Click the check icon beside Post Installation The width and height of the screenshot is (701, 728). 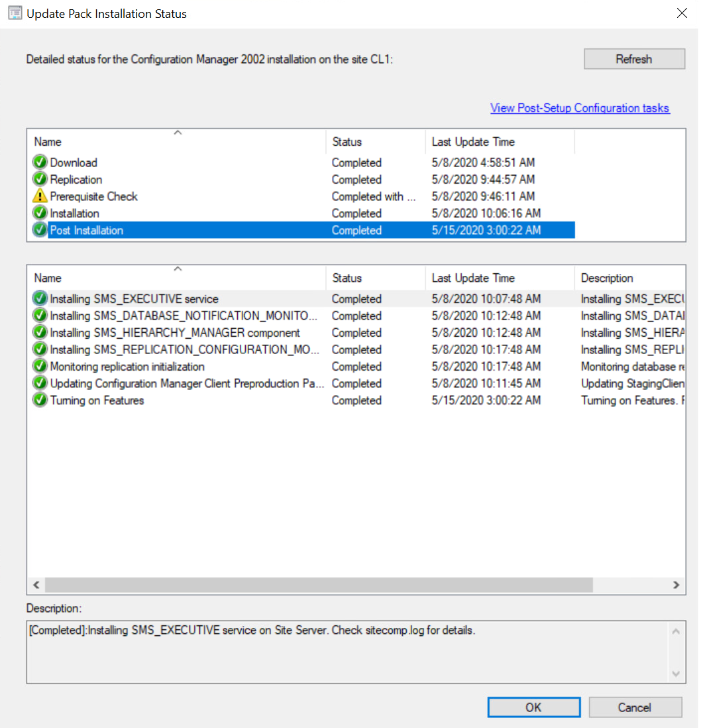click(40, 230)
